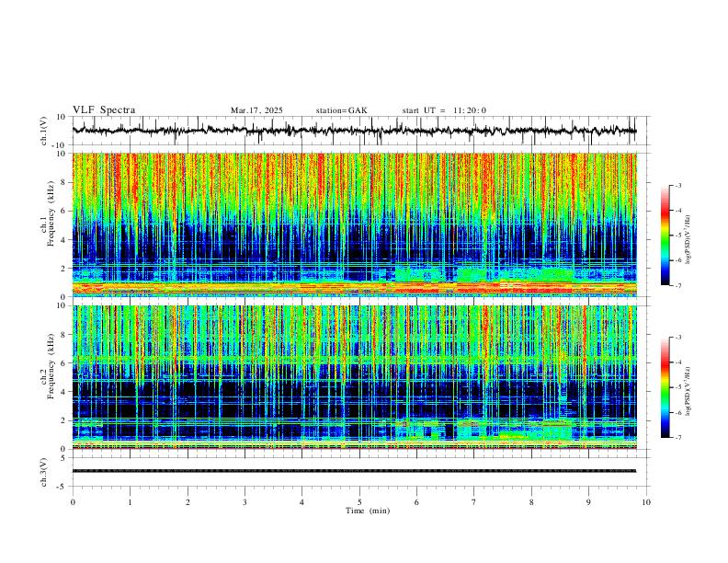Click the ch.2 colorbar '-3' tick value

(677, 338)
